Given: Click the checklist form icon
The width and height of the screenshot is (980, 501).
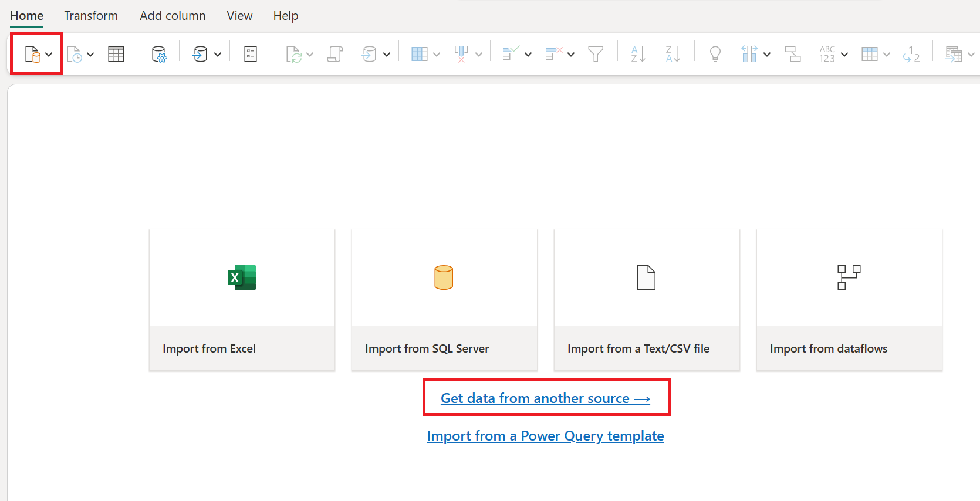Looking at the screenshot, I should (251, 55).
